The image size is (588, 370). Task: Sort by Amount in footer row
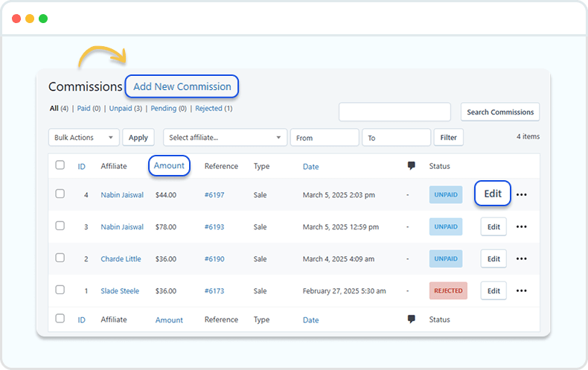(x=169, y=319)
